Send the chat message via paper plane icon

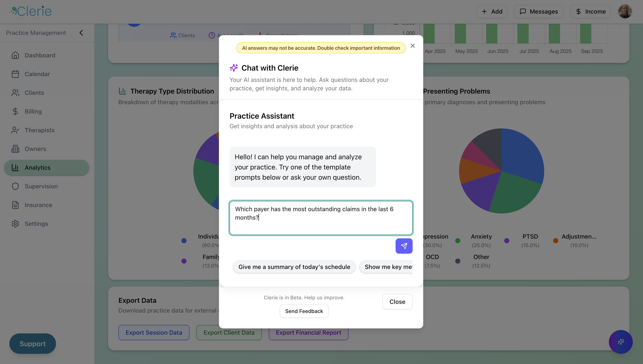click(404, 246)
